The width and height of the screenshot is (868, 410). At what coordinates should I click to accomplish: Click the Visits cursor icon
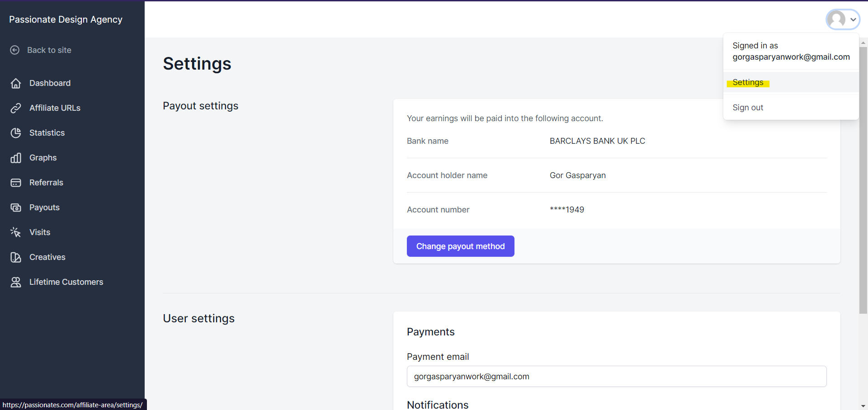(x=16, y=232)
